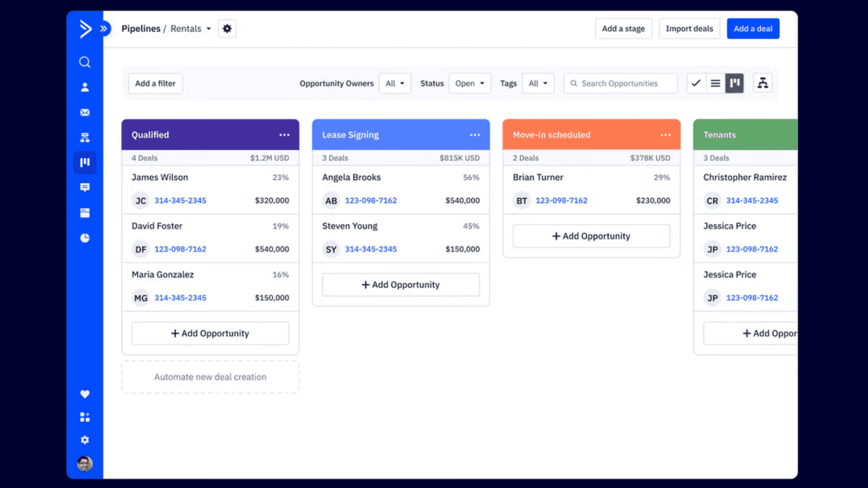Open the Christopher Ramirez deal
This screenshot has width=868, height=488.
pyautogui.click(x=745, y=190)
